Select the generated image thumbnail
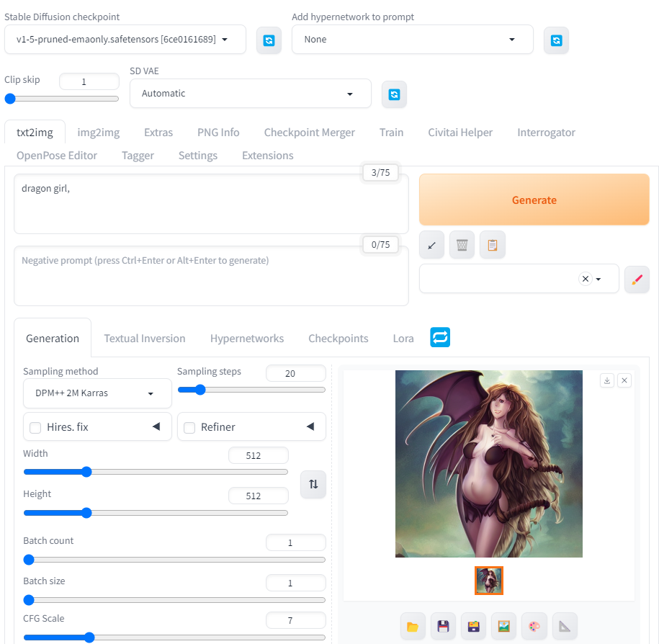Viewport: 659px width, 644px height. 489,581
